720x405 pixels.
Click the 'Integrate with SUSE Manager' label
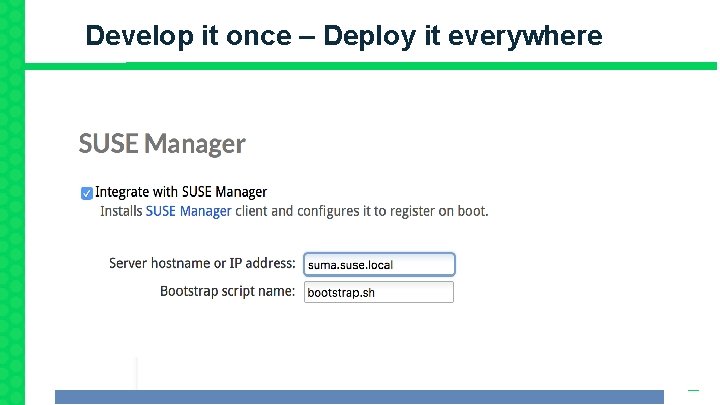[x=181, y=192]
